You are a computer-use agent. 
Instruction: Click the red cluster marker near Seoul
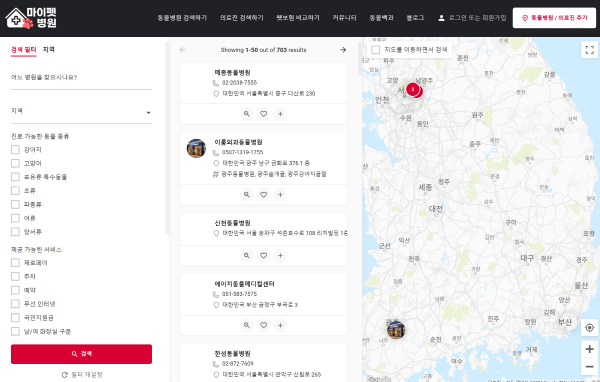(413, 90)
